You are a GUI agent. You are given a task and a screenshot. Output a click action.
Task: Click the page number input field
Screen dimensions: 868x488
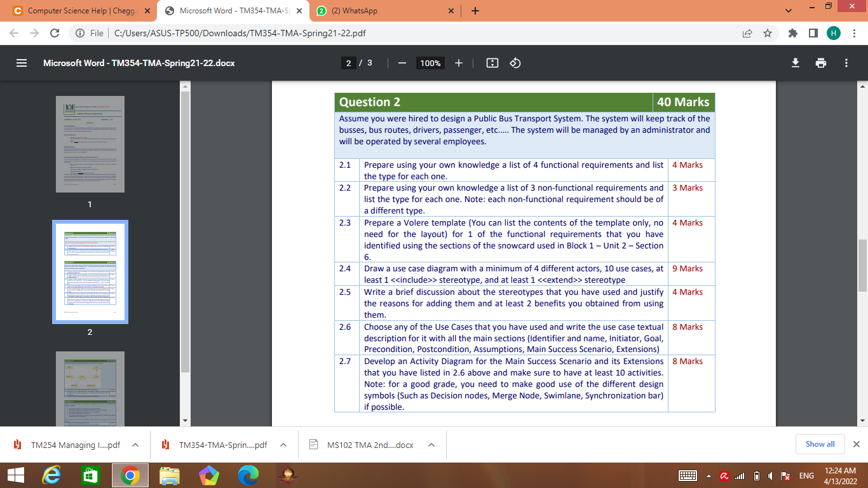[348, 63]
